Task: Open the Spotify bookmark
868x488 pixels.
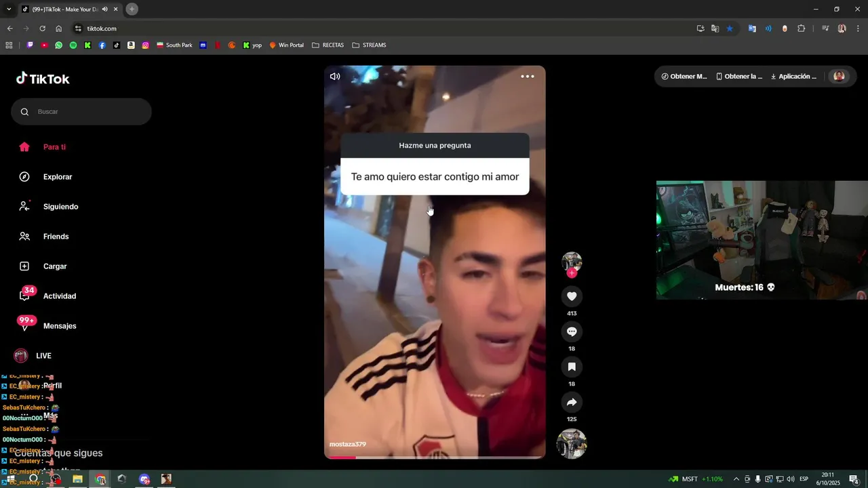Action: pyautogui.click(x=73, y=45)
